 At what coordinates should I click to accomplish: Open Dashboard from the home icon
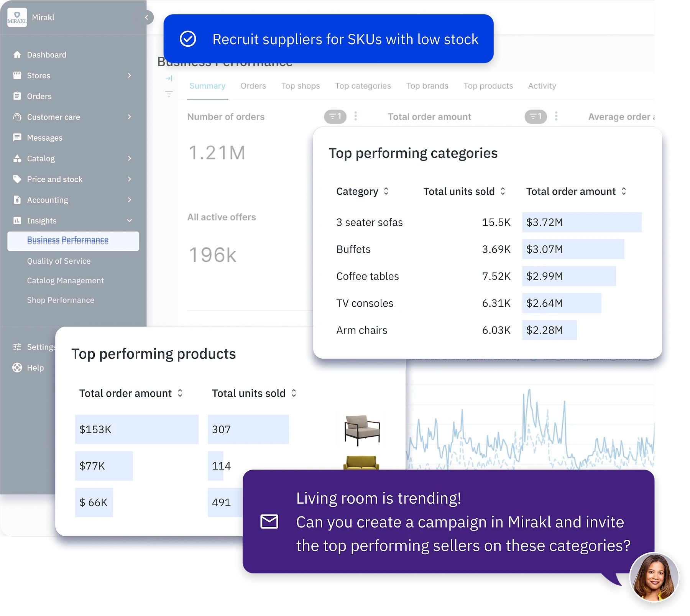tap(17, 55)
